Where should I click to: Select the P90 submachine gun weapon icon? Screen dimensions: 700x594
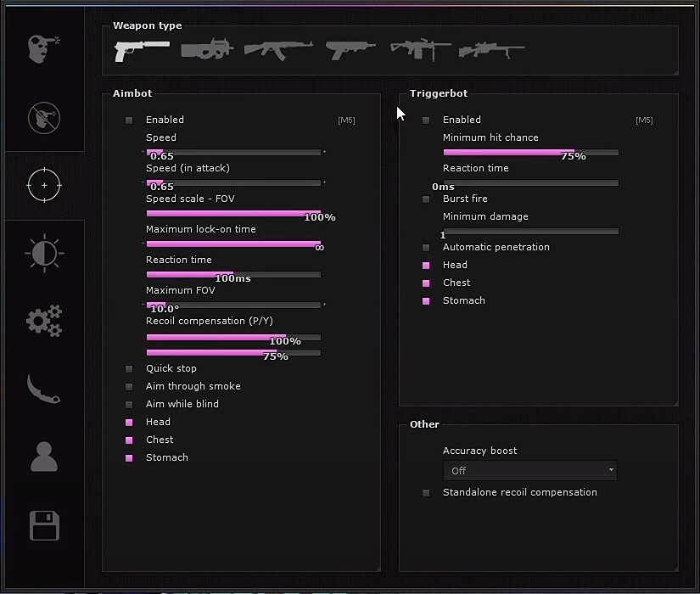[x=207, y=49]
